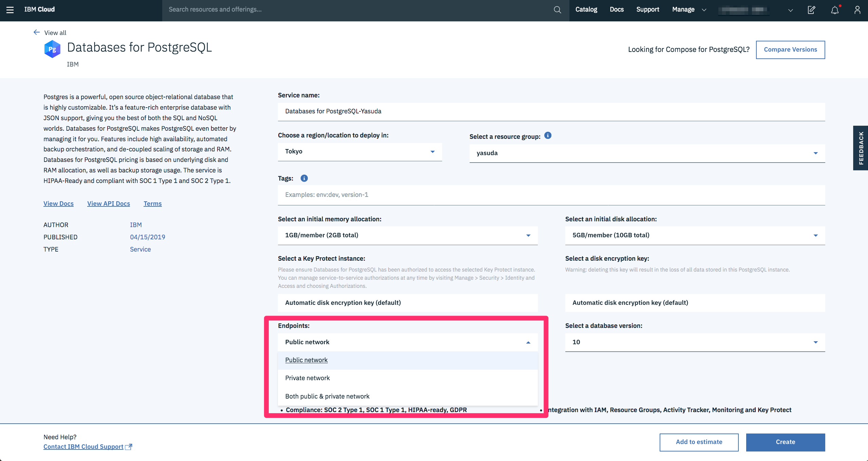Image resolution: width=868 pixels, height=461 pixels.
Task: Open the Catalog menu item
Action: tap(586, 10)
